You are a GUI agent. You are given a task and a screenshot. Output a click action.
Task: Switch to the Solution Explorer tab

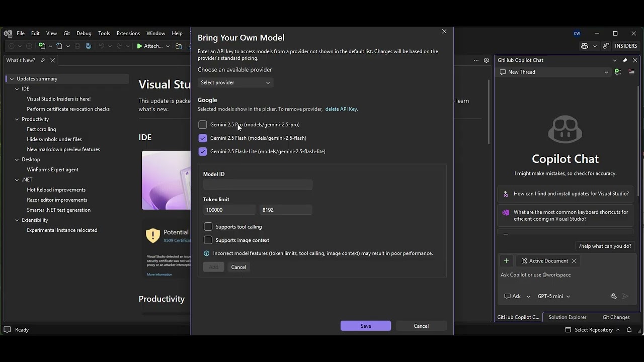[x=568, y=317]
